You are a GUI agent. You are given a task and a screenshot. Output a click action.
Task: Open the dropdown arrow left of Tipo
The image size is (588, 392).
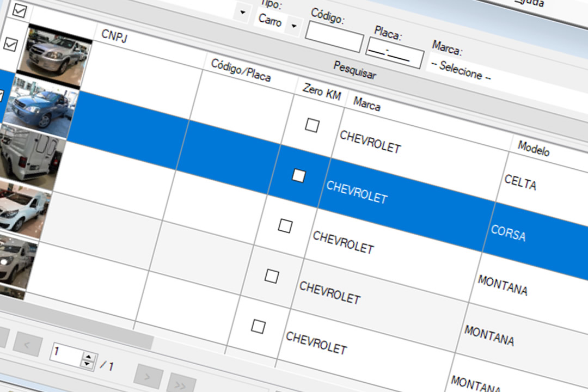point(243,12)
